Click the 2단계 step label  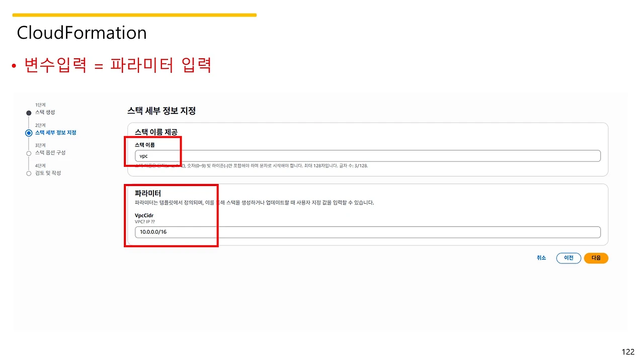pos(40,125)
